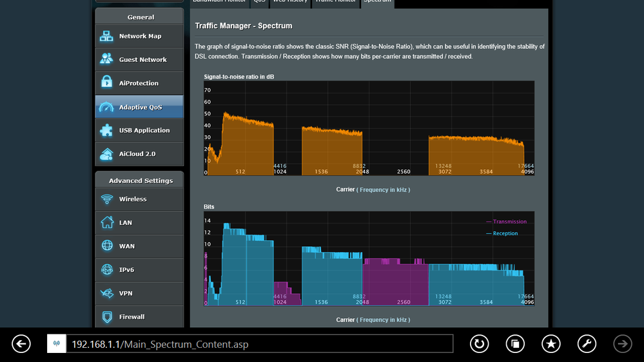The height and width of the screenshot is (362, 644).
Task: Click Frequency in kHz label under Bits chart
Action: [x=383, y=320]
